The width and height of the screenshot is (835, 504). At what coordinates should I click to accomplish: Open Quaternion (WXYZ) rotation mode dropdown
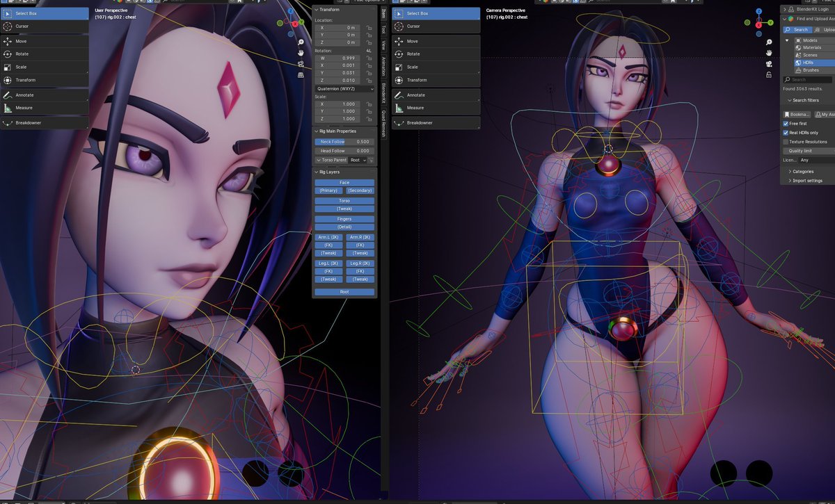click(x=344, y=89)
